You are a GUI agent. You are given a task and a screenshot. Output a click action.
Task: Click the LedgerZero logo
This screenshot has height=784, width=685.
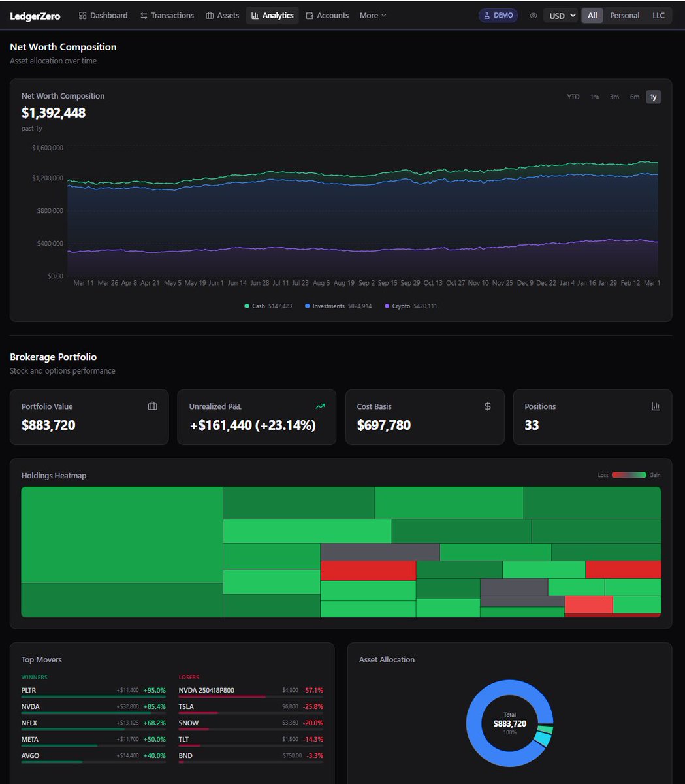(x=35, y=16)
